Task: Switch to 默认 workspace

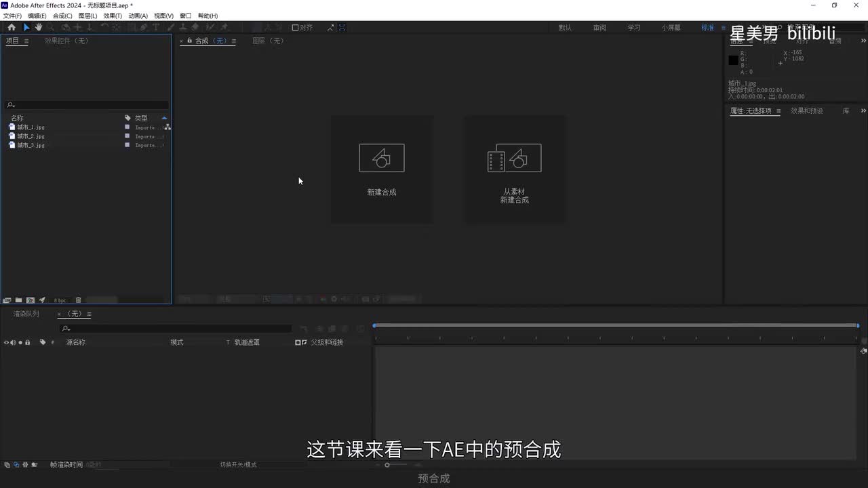Action: click(565, 28)
